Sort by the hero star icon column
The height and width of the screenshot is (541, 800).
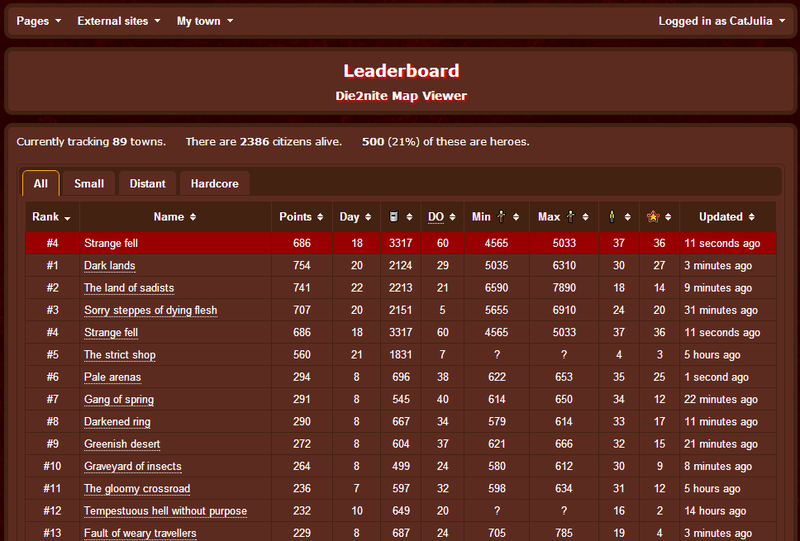659,217
